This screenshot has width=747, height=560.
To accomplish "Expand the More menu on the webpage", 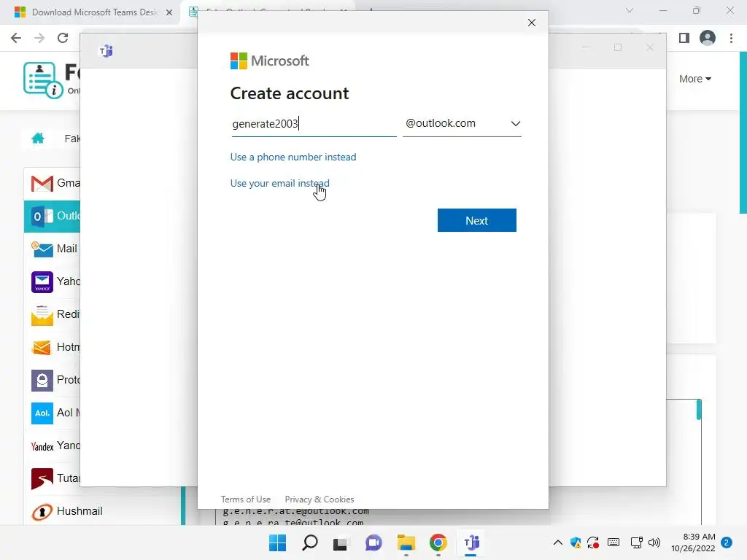I will coord(695,79).
